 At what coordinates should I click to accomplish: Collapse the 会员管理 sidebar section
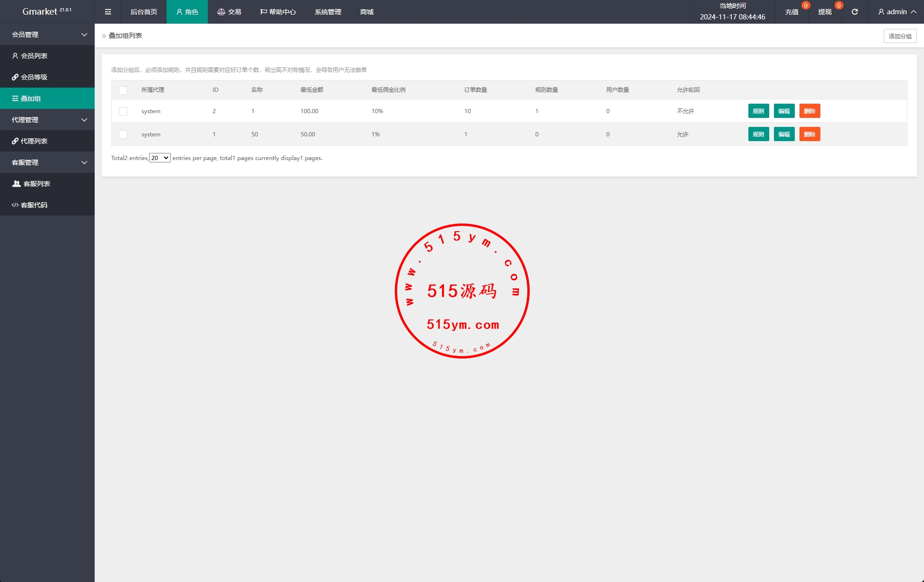[47, 35]
